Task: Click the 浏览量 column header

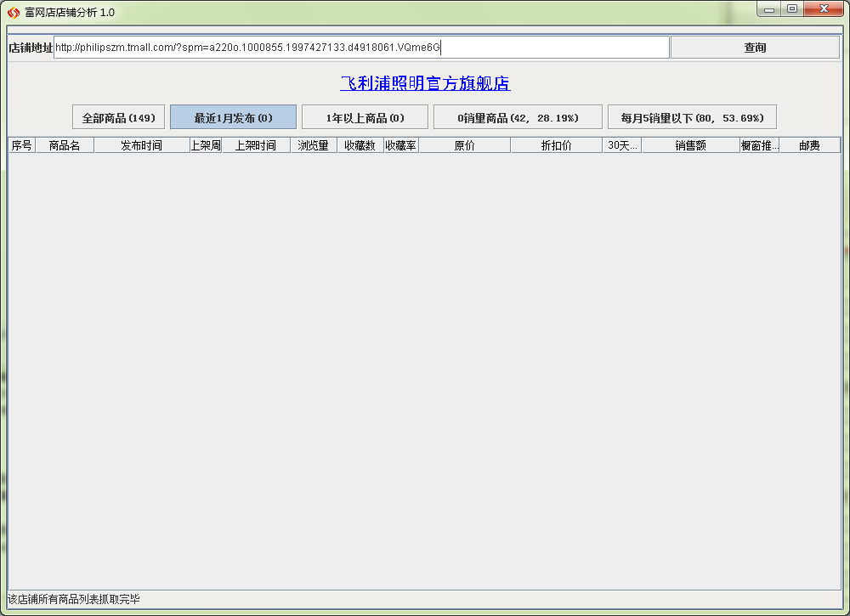Action: tap(314, 145)
